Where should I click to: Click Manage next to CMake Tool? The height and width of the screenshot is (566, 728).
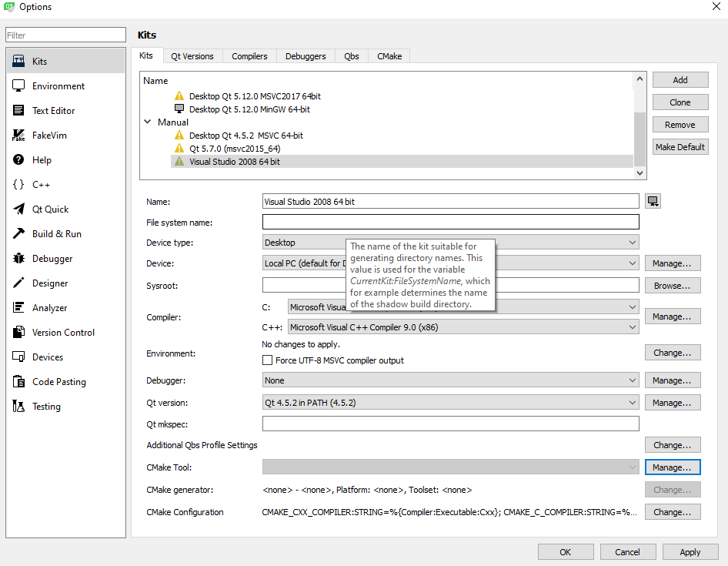click(x=673, y=467)
